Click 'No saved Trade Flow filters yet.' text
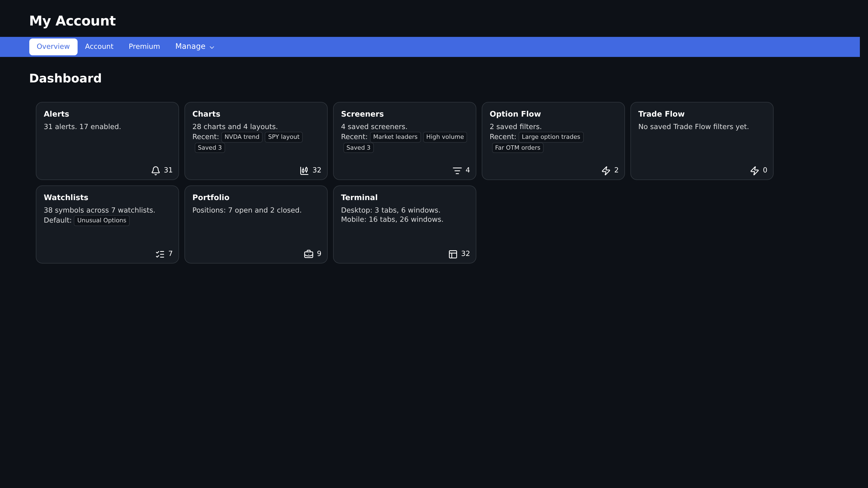This screenshot has height=488, width=868. point(694,127)
